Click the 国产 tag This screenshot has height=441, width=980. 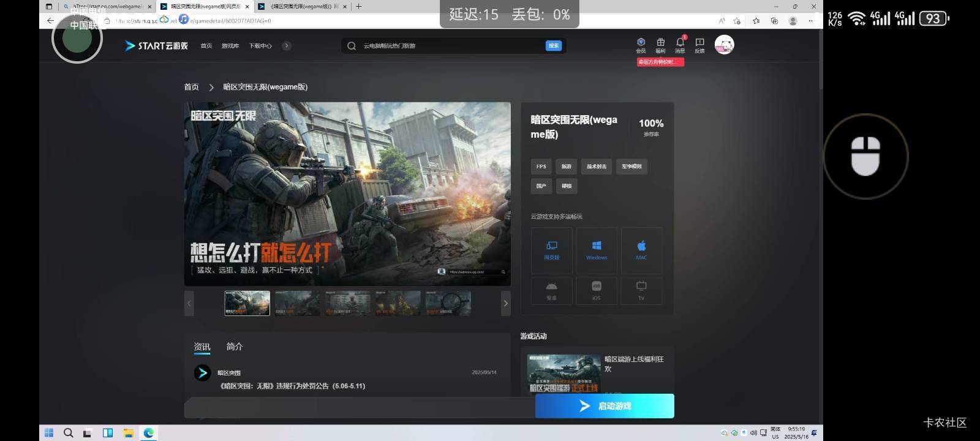coord(541,186)
